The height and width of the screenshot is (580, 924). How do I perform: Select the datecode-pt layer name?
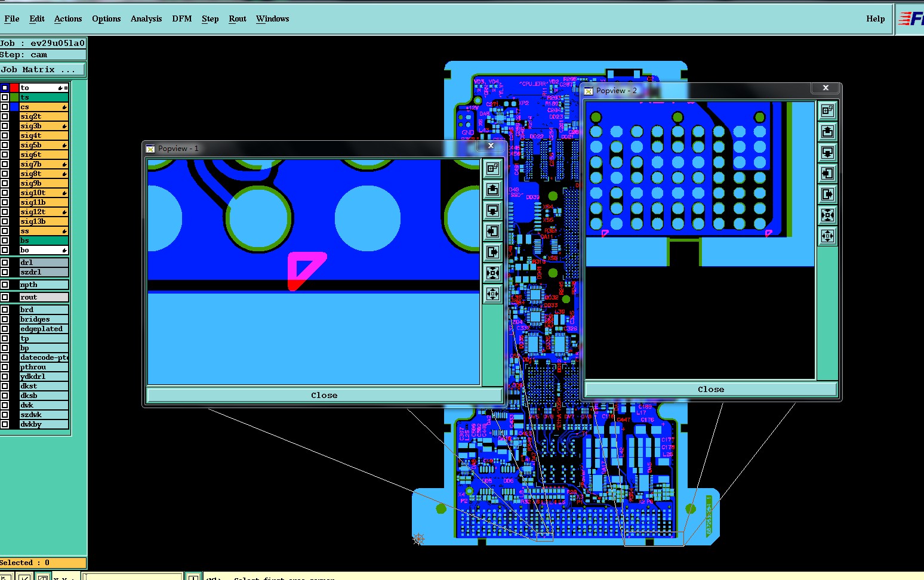pyautogui.click(x=44, y=357)
